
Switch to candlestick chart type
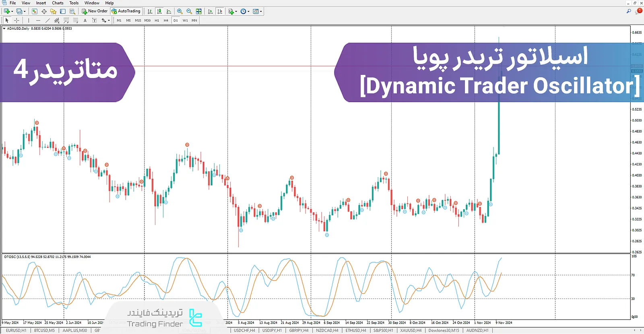click(159, 11)
